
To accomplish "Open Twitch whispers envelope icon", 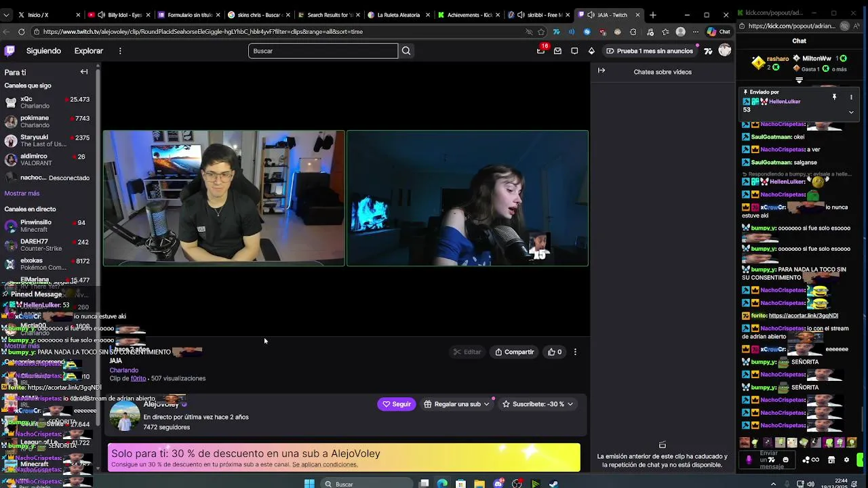I will click(557, 51).
